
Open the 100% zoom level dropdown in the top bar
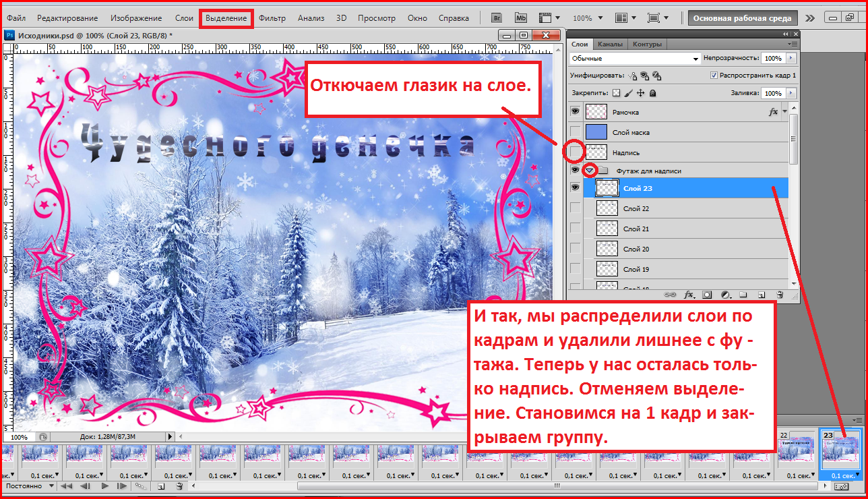point(588,18)
